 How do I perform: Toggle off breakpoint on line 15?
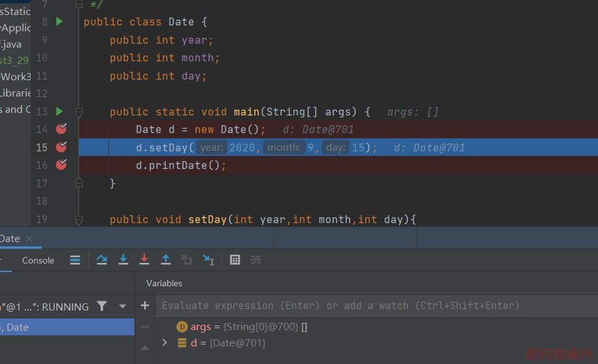61,147
